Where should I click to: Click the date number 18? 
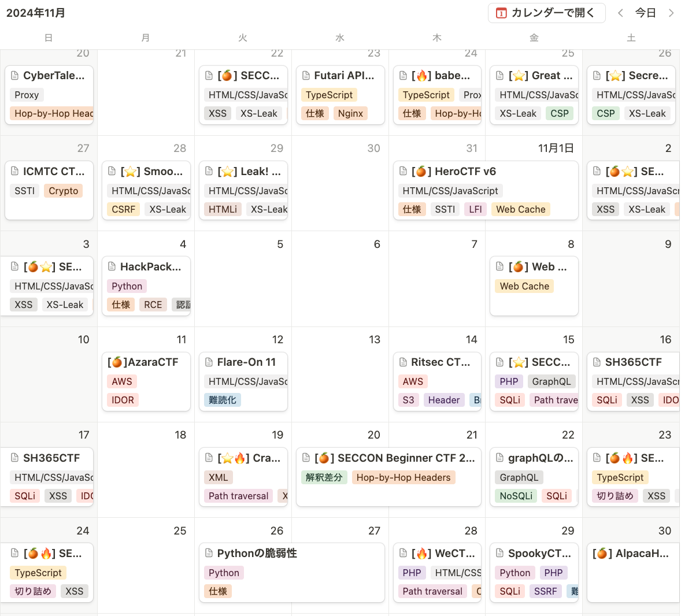[x=180, y=435]
